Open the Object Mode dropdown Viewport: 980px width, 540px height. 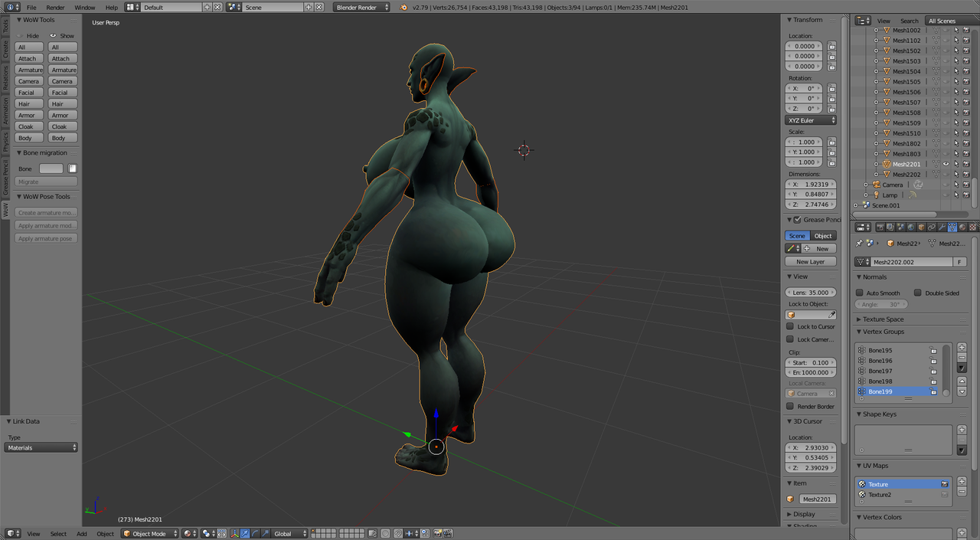150,534
